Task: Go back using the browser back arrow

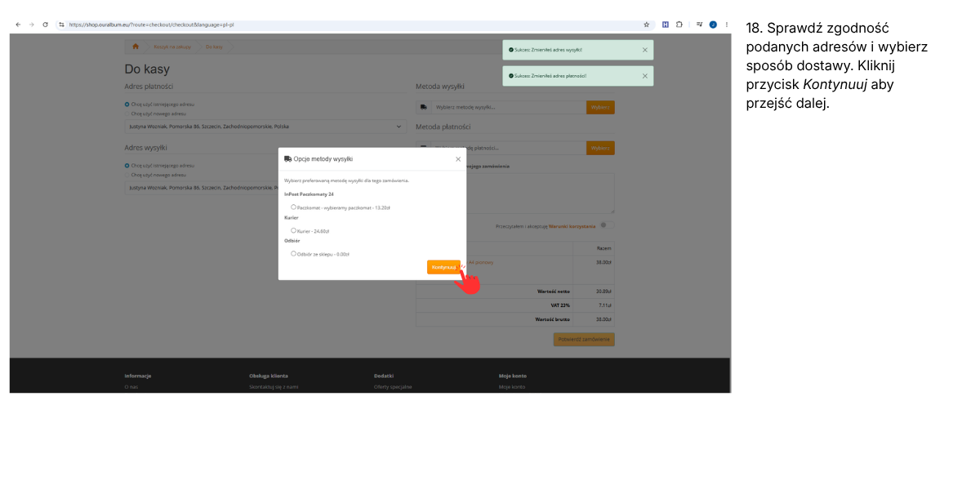Action: (19, 24)
